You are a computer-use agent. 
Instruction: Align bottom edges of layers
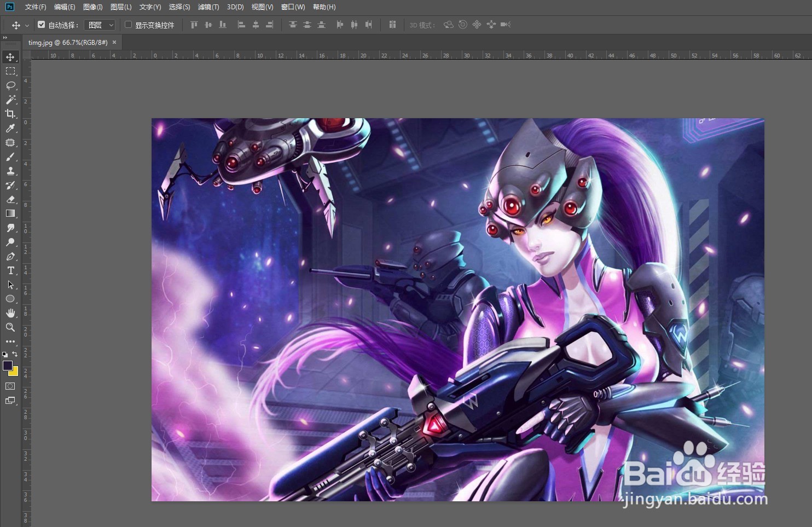pos(222,25)
